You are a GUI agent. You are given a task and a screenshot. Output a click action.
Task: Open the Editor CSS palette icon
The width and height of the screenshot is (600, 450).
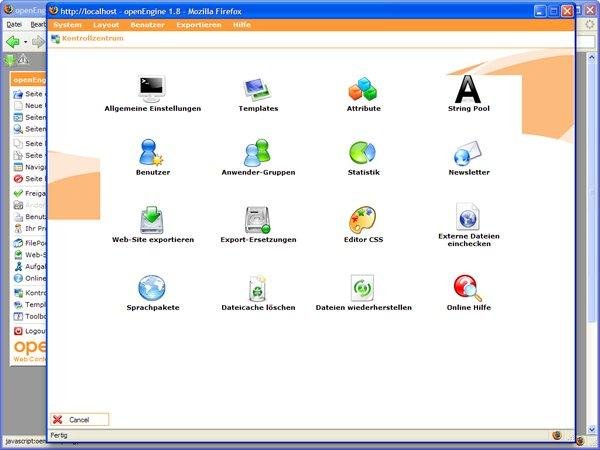(x=362, y=220)
